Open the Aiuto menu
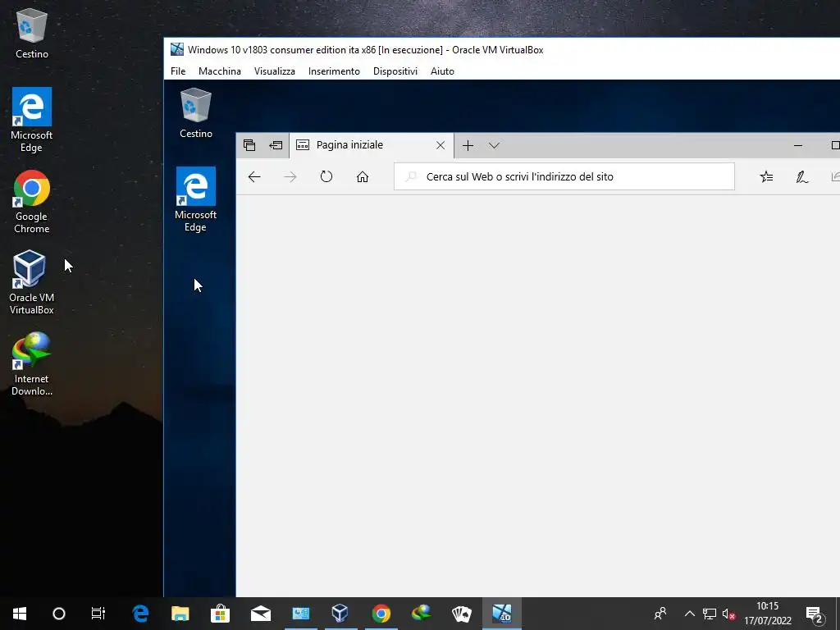The height and width of the screenshot is (630, 840). (442, 71)
